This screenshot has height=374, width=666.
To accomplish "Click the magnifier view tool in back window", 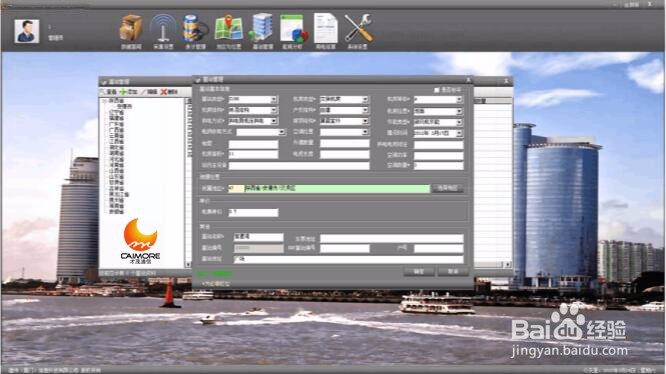I will (x=108, y=92).
